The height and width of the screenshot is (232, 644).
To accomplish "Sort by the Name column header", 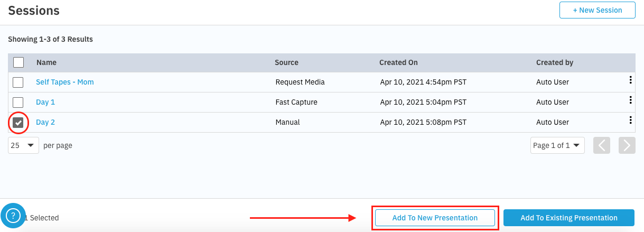I will click(x=46, y=62).
